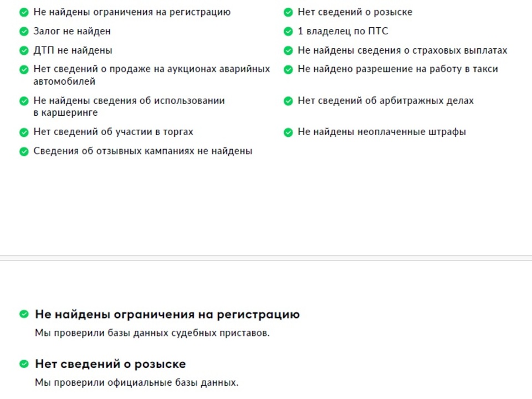The width and height of the screenshot is (532, 399).
Task: Click bold heading "Не найдены ограничения на регистрацию"
Action: point(167,315)
